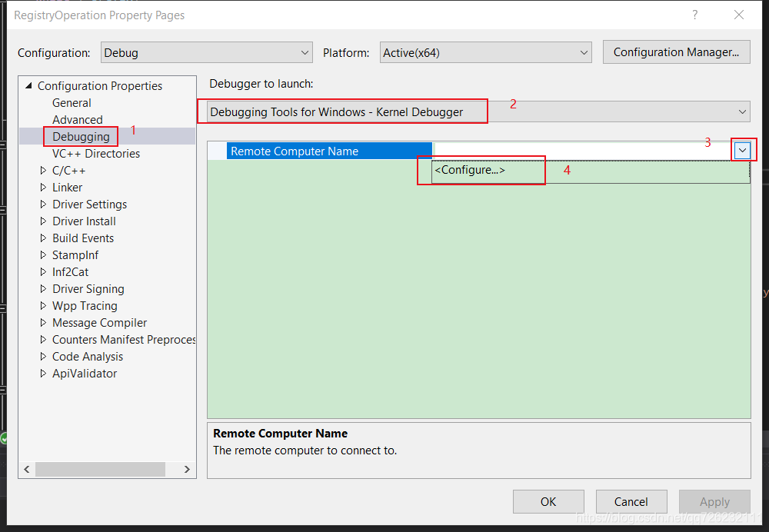Open the Debugger to launch dropdown
The width and height of the screenshot is (769, 532).
pyautogui.click(x=478, y=111)
